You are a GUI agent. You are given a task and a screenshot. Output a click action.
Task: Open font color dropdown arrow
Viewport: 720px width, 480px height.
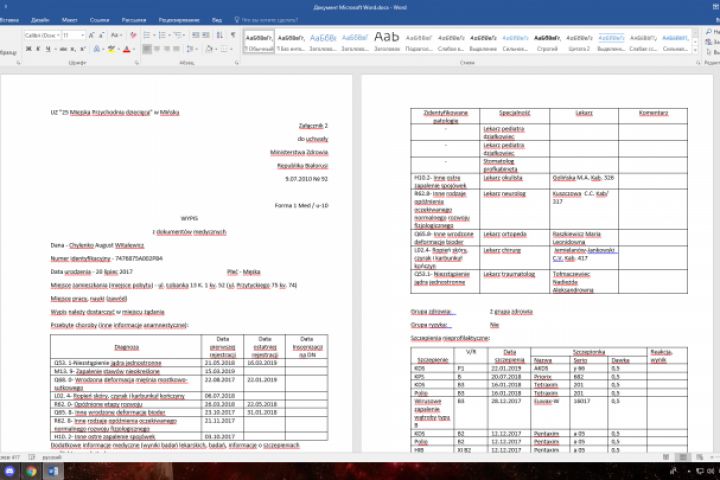coord(134,49)
